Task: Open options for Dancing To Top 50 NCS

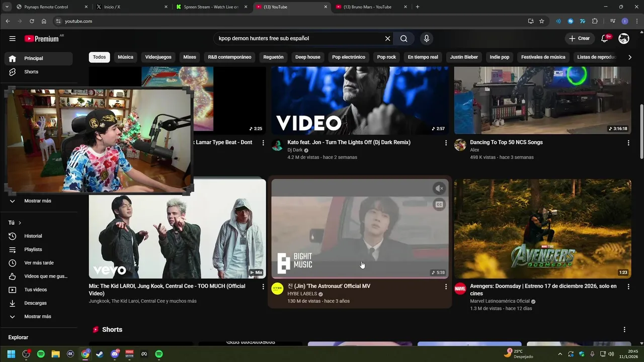Action: [628, 143]
